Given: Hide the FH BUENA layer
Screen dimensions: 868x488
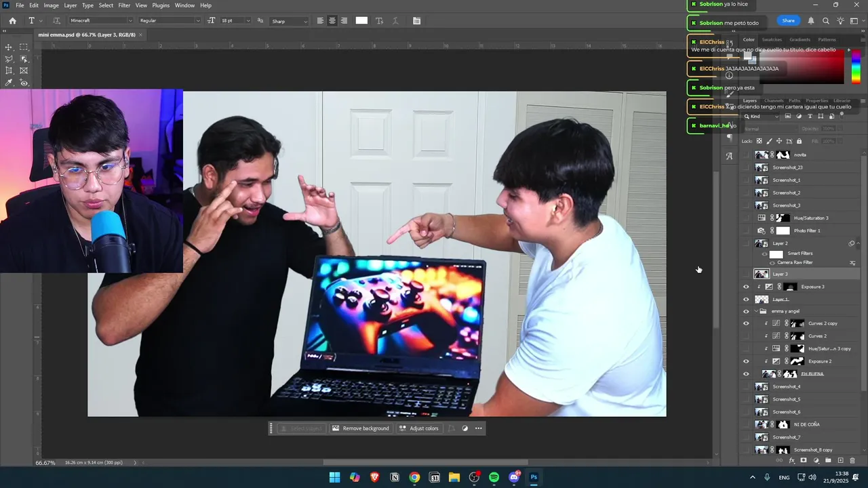Looking at the screenshot, I should point(746,373).
